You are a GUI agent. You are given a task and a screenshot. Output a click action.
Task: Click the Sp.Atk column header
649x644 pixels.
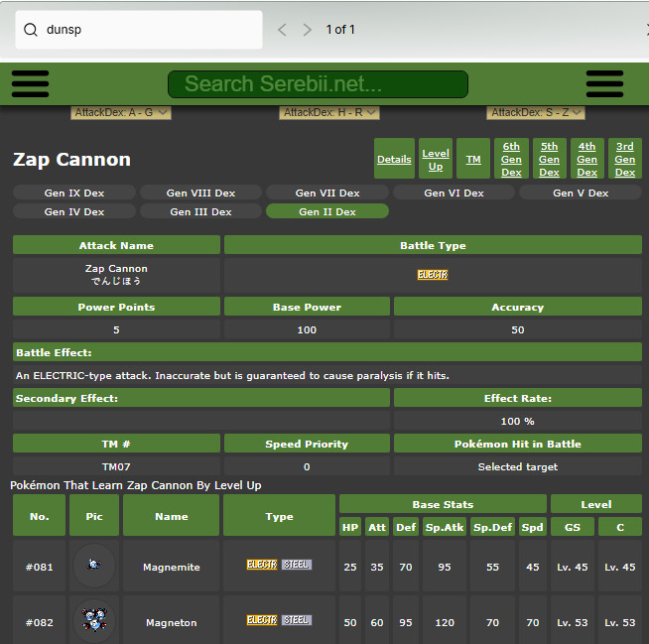tap(445, 527)
